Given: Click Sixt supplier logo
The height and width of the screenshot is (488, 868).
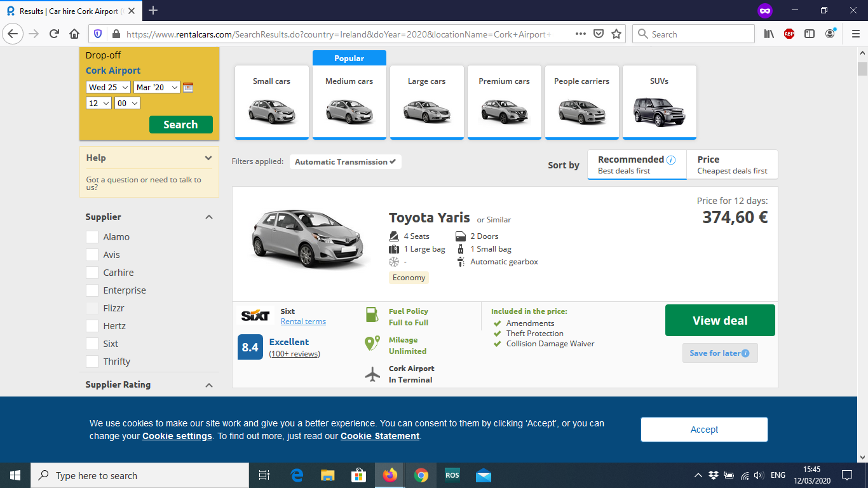Looking at the screenshot, I should [x=255, y=316].
